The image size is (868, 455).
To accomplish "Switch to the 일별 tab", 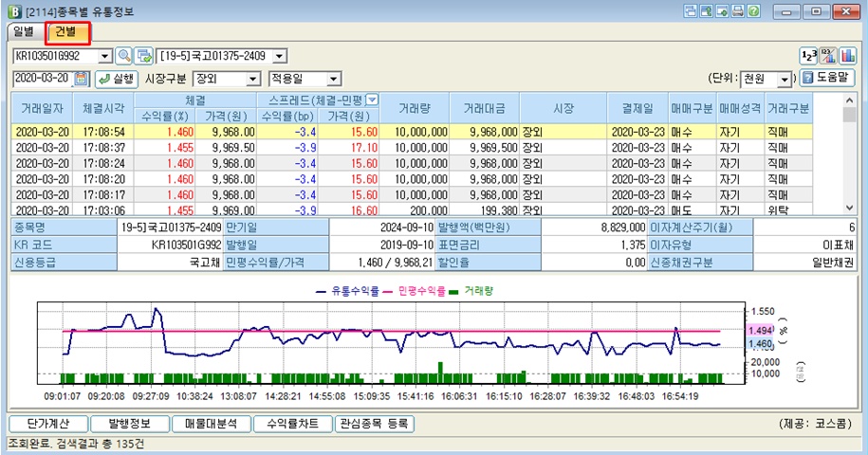I will [25, 31].
